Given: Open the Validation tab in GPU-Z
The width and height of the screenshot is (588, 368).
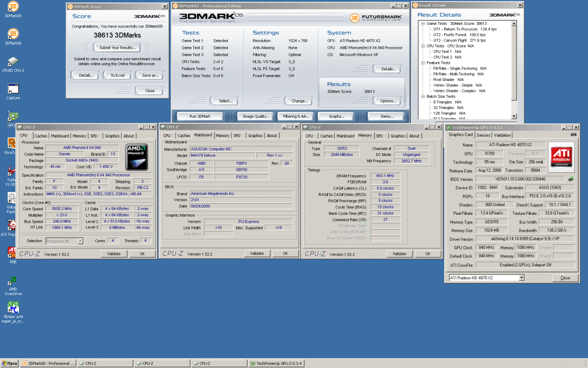Looking at the screenshot, I should coord(502,135).
